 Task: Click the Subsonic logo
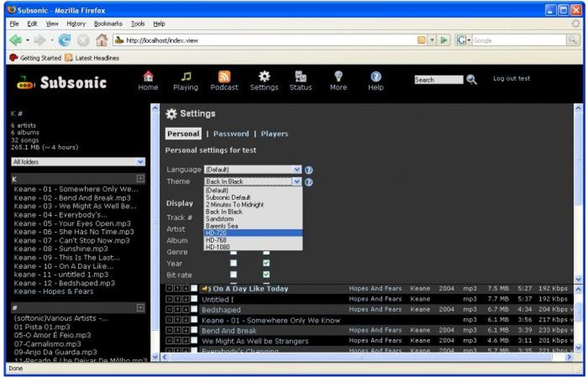pyautogui.click(x=62, y=82)
